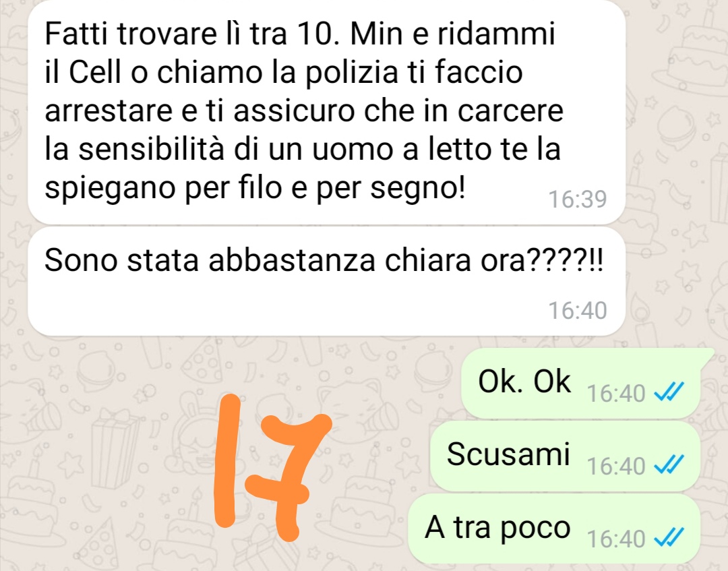Select the blue read-receipt checkmarks on "Ok. Ok"
The width and height of the screenshot is (728, 571).
tap(669, 393)
